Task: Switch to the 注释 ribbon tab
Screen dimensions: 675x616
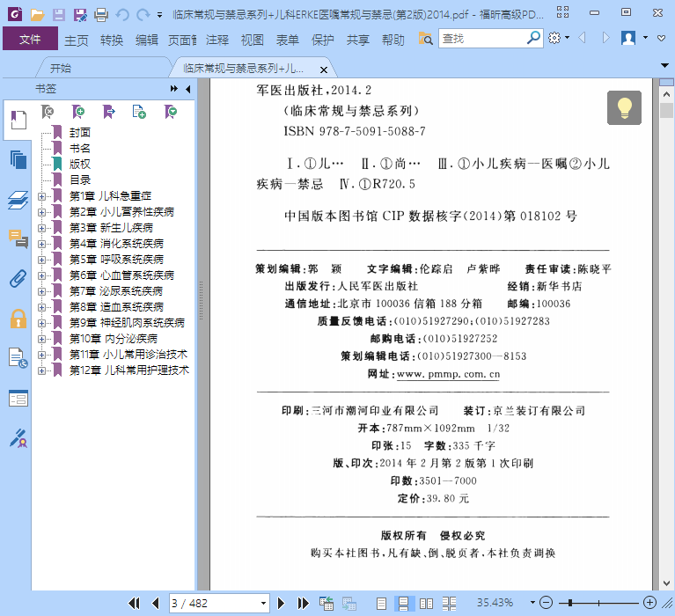Action: coord(217,40)
